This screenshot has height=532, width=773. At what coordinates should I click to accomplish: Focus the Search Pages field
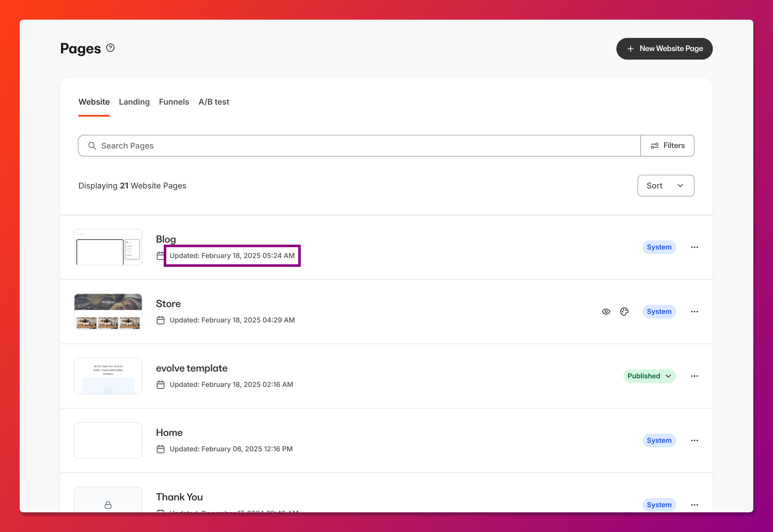359,146
